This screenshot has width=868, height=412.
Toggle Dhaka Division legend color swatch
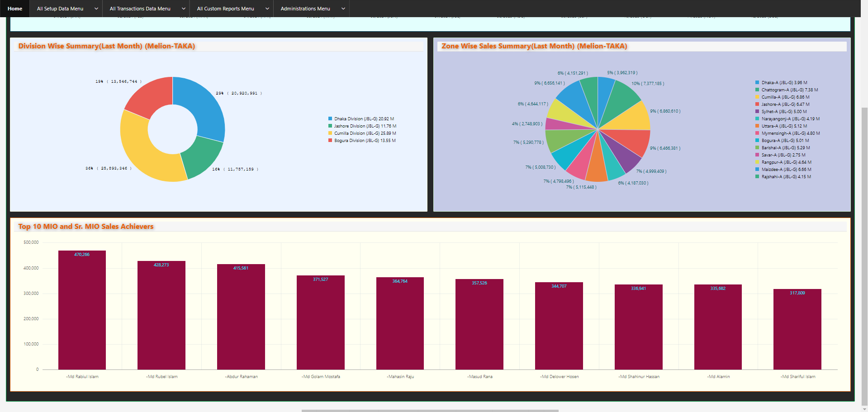pyautogui.click(x=330, y=119)
